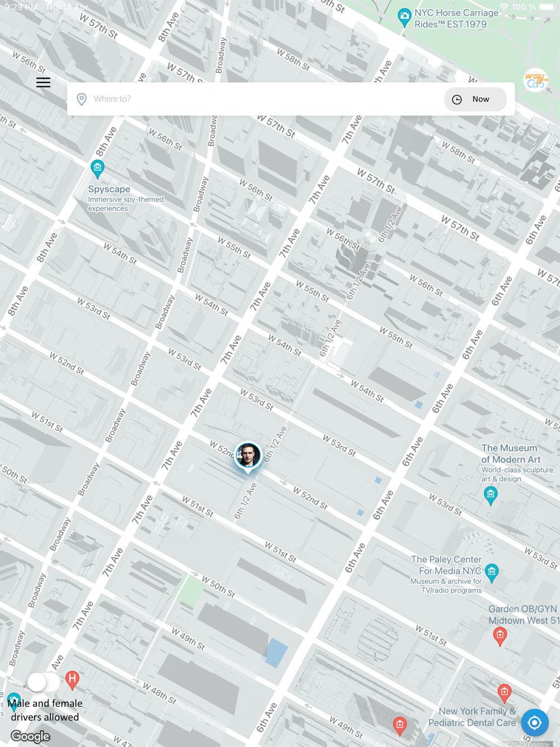Tap The Paley Center For Media pin

click(492, 572)
